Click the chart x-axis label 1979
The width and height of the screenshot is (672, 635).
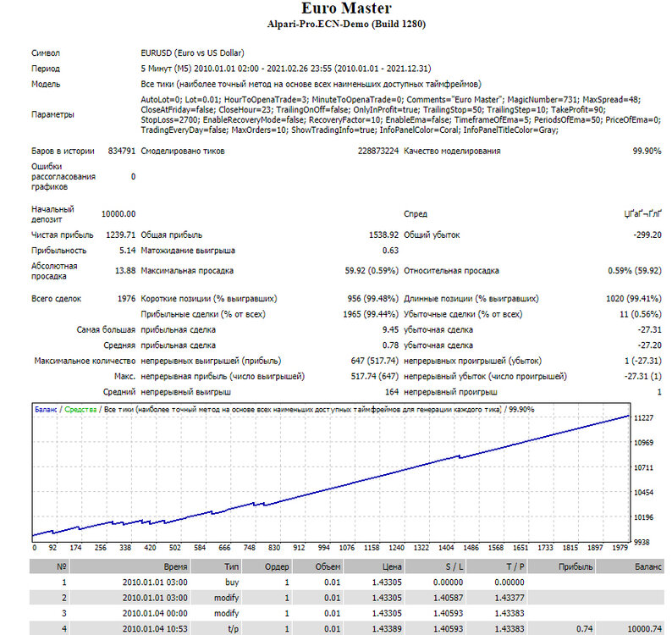coord(620,548)
